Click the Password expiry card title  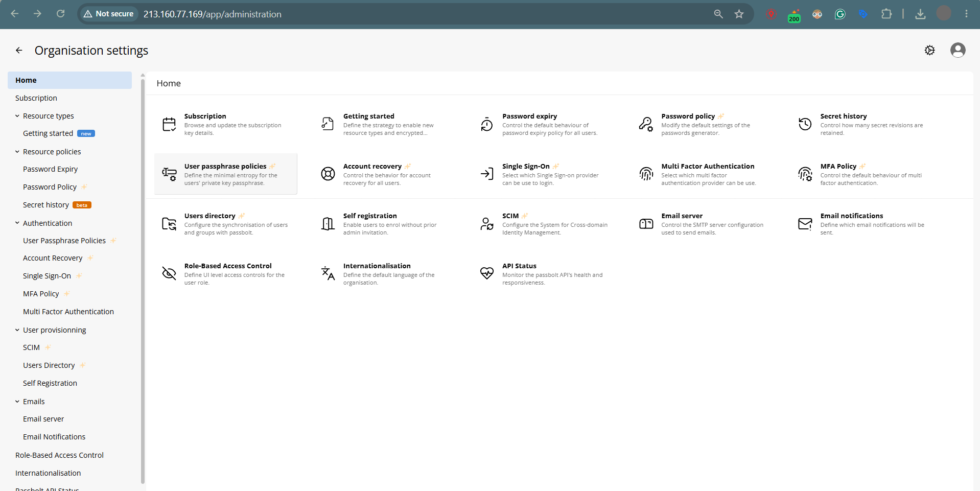529,116
